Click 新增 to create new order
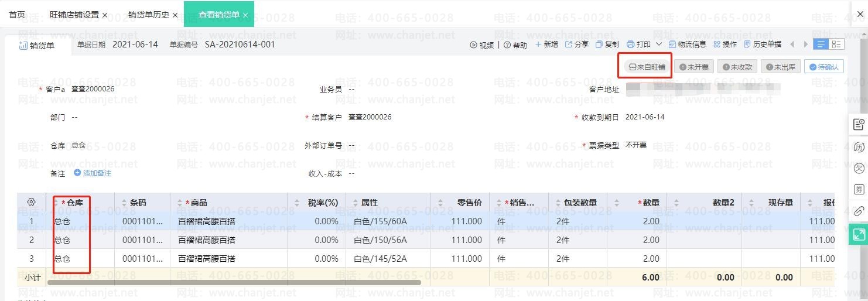Viewport: 868px width, 301px height. (x=546, y=45)
